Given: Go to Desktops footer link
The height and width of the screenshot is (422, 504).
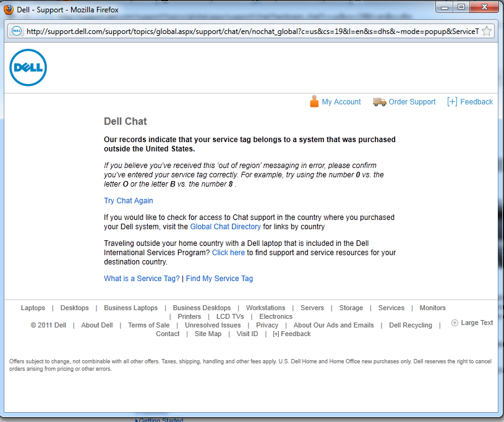Looking at the screenshot, I should [74, 308].
